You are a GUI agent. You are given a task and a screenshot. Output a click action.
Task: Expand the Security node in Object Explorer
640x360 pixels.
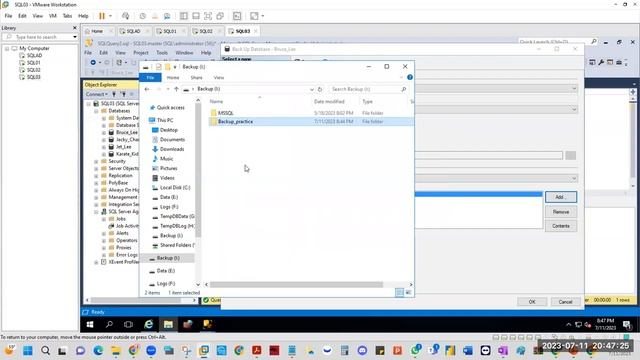(96, 161)
